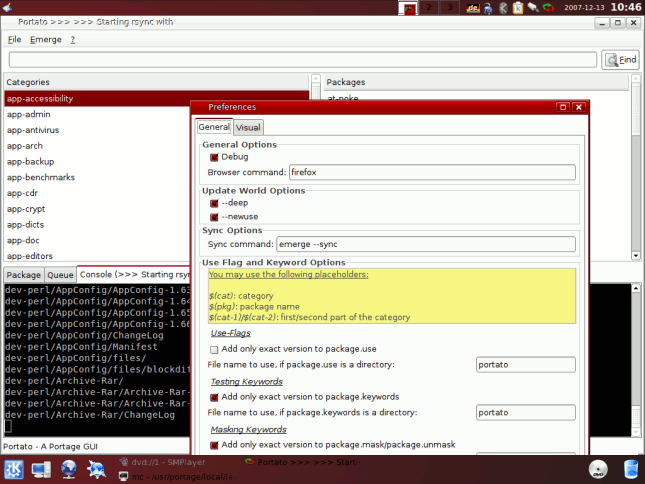Viewport: 645px width, 484px height.
Task: Select app-backup category
Action: 97,162
